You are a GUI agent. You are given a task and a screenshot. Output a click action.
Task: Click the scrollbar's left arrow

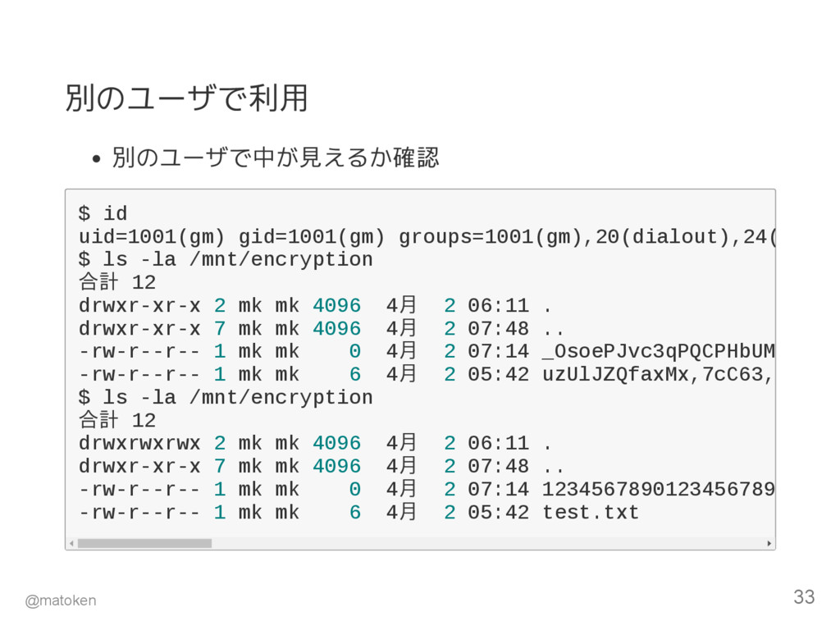point(71,543)
